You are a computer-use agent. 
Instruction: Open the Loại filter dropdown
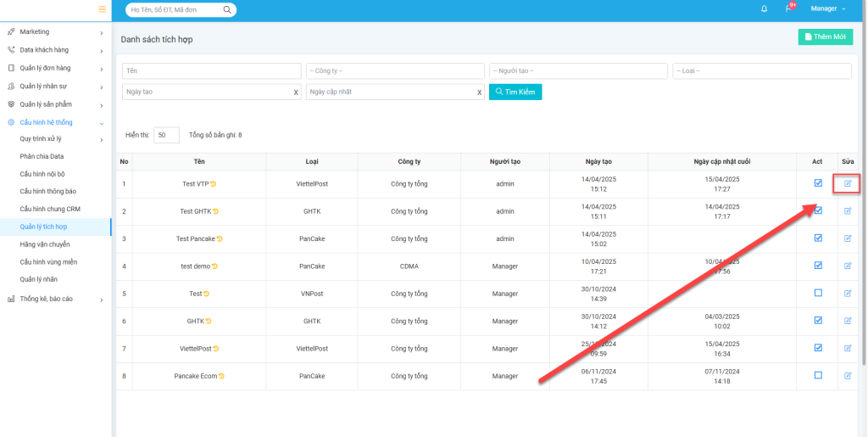pyautogui.click(x=761, y=70)
